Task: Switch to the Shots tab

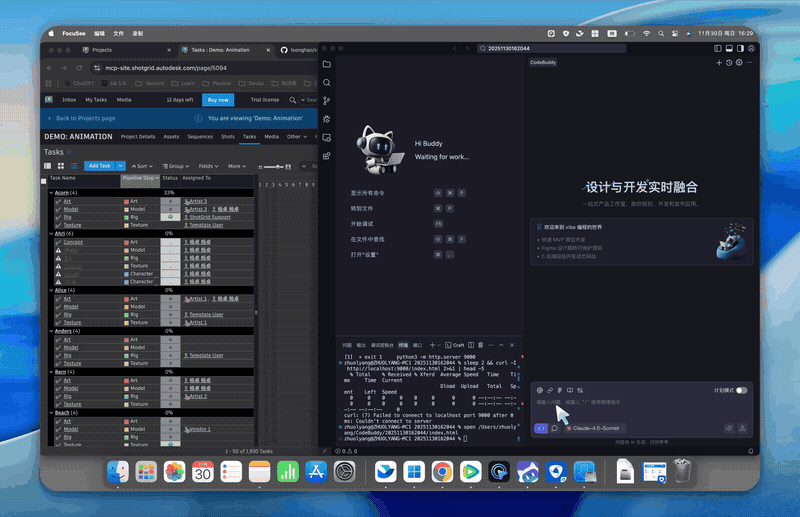Action: (x=228, y=136)
